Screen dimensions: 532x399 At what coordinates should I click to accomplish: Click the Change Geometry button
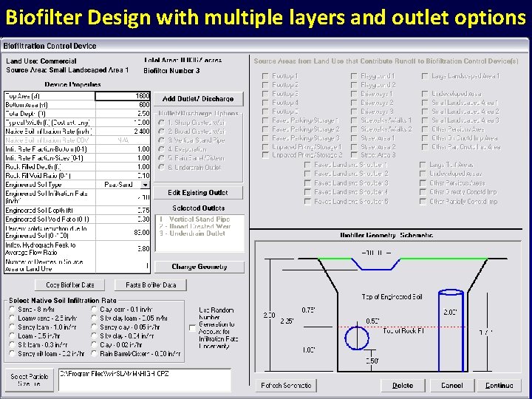[199, 267]
